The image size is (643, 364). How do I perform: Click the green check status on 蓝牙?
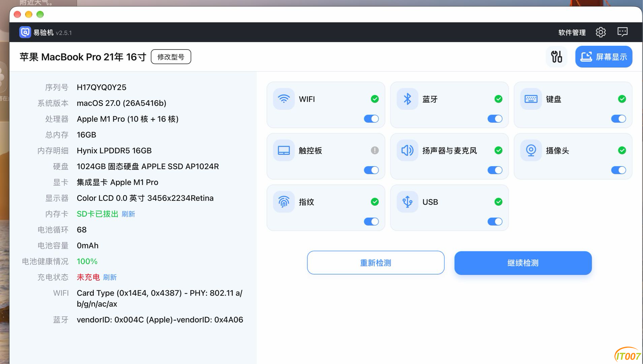pos(498,99)
